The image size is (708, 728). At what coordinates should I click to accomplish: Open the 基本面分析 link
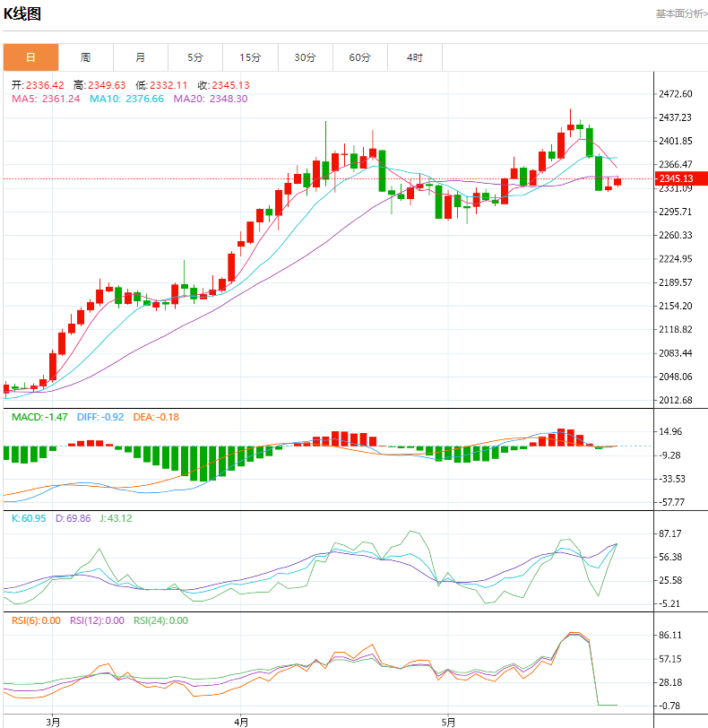681,14
